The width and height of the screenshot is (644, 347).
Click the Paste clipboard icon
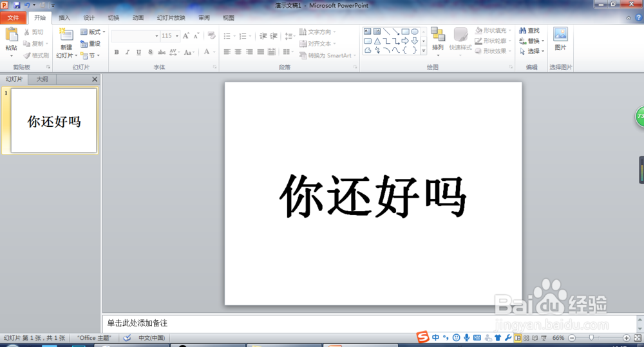coord(12,35)
